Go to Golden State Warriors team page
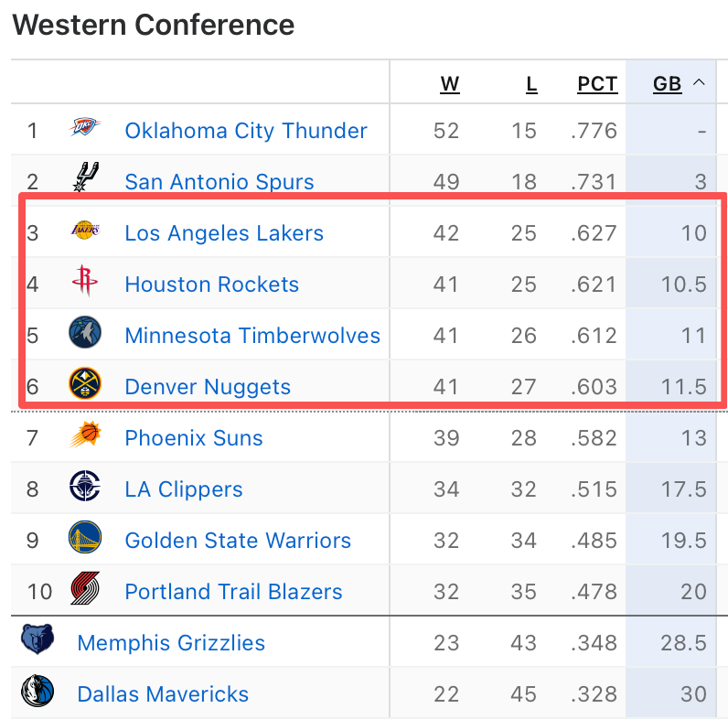Viewport: 728px width, 719px height. tap(238, 541)
